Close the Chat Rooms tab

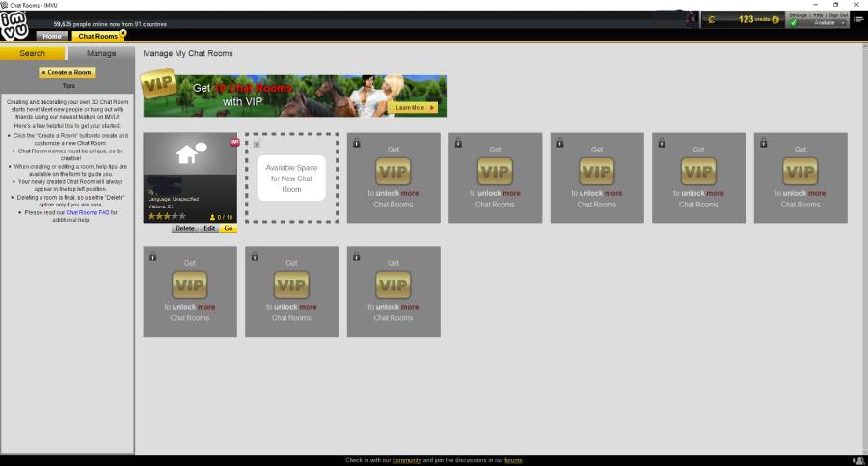click(122, 33)
